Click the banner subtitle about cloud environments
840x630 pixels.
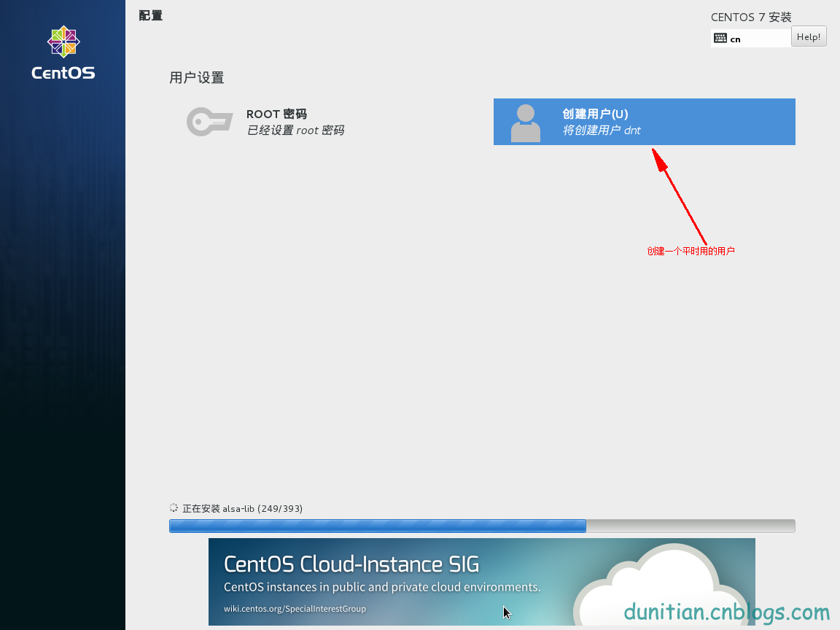pos(382,587)
